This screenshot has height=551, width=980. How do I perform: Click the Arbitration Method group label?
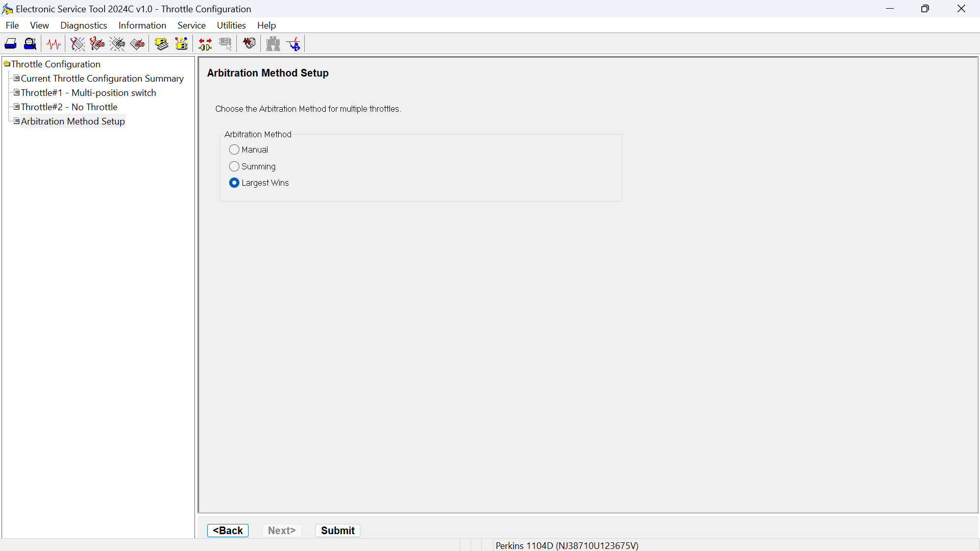pos(258,134)
